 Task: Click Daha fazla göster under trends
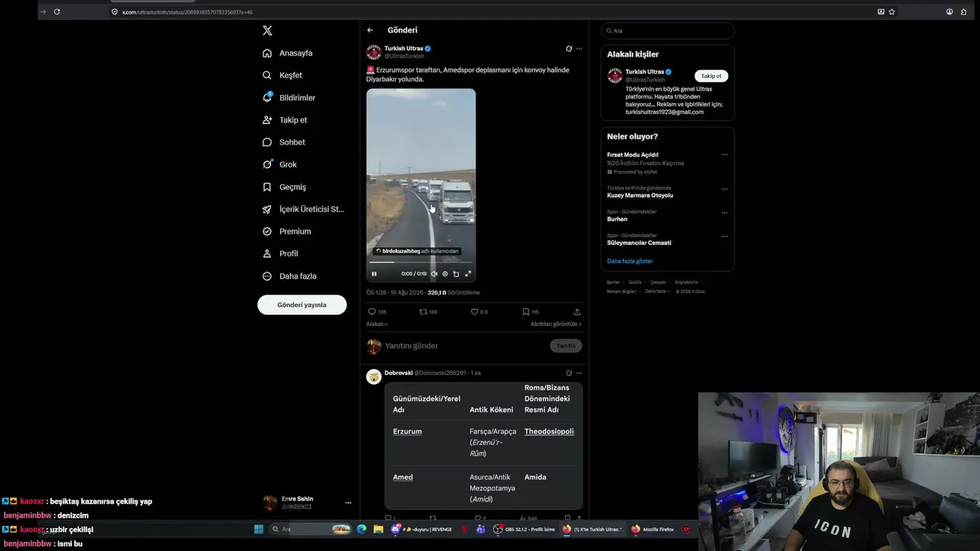pyautogui.click(x=630, y=262)
